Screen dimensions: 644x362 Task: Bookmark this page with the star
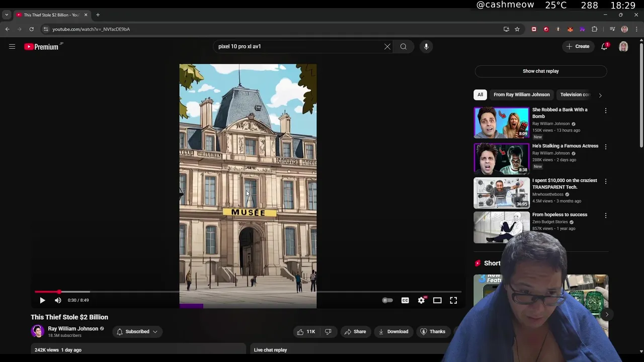[517, 29]
